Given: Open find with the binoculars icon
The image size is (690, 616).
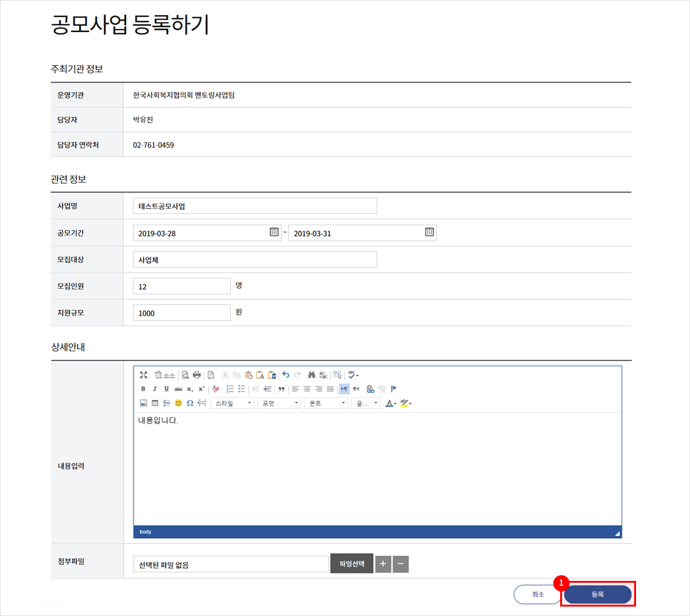Looking at the screenshot, I should pos(311,375).
